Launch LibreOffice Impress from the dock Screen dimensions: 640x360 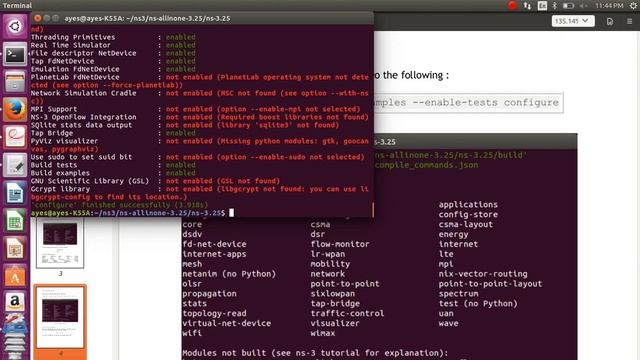click(15, 248)
